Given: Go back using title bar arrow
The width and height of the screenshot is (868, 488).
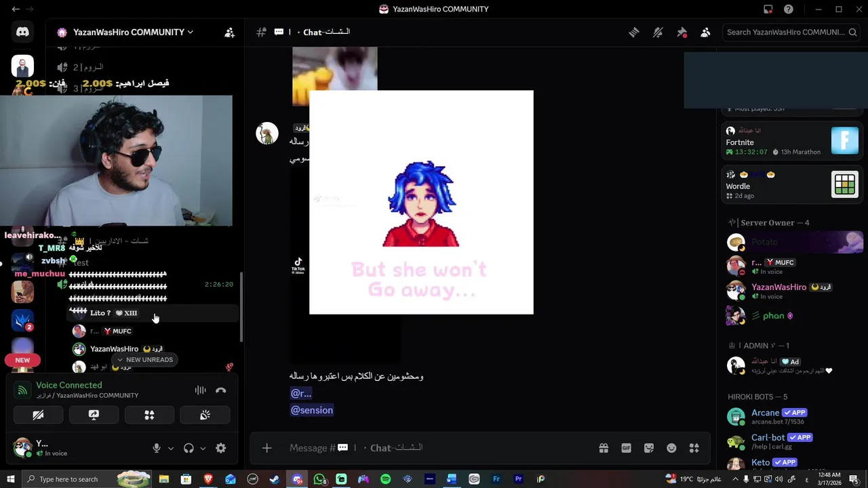Looking at the screenshot, I should [16, 9].
